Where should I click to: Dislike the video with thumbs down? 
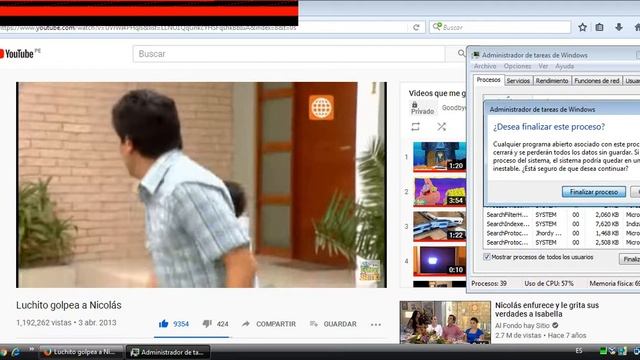tap(207, 324)
